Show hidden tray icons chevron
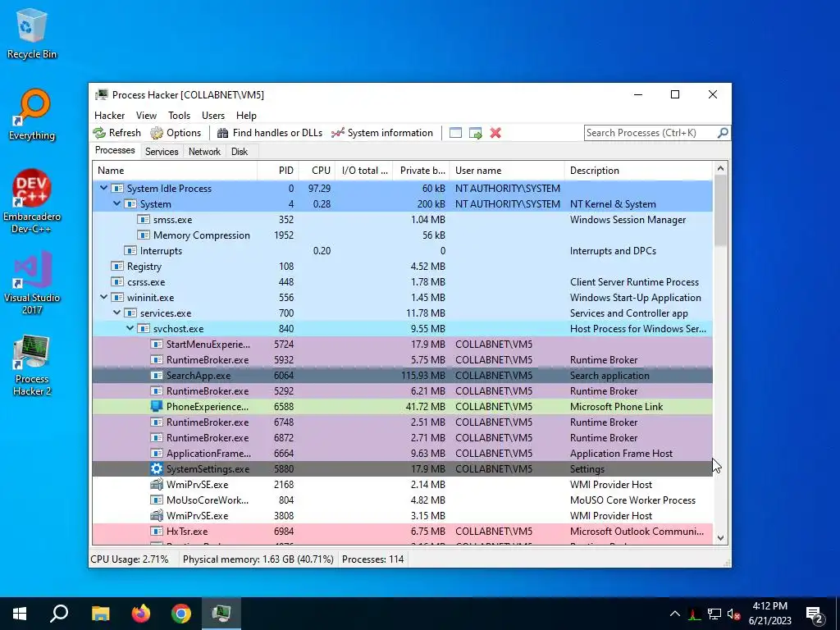 [x=675, y=614]
